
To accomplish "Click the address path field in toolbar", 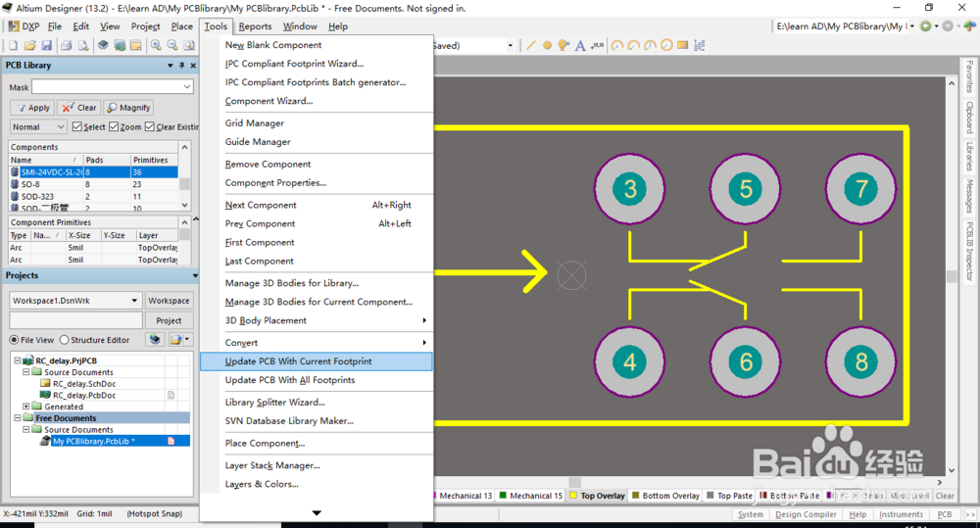I will (841, 26).
